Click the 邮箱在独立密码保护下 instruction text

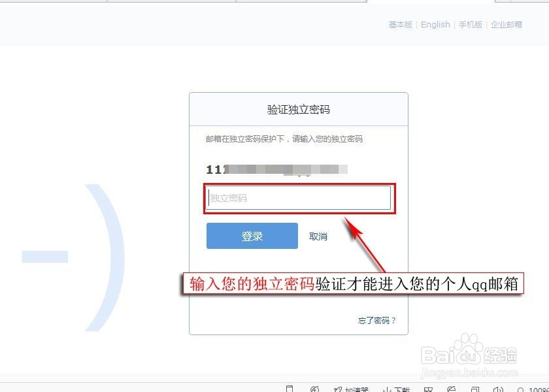(x=284, y=139)
